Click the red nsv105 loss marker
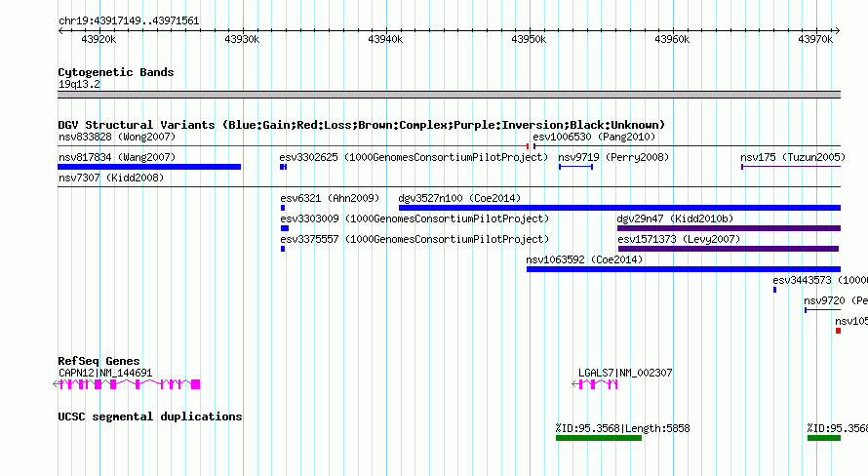Viewport: 868px width, 476px height. (x=838, y=331)
